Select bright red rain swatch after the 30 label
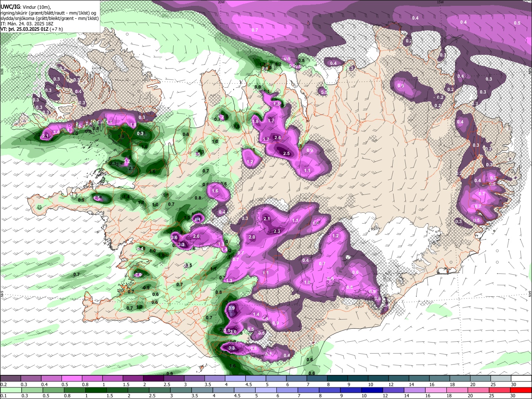The width and height of the screenshot is (532, 399). (x=520, y=390)
